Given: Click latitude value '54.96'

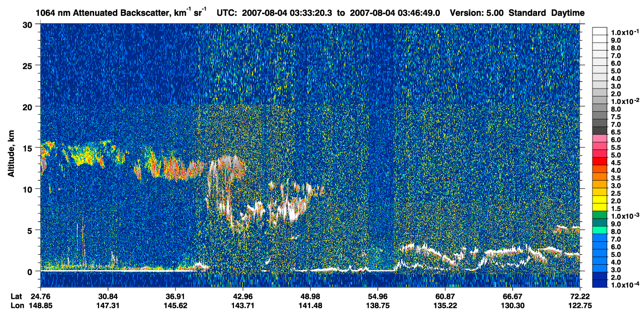Looking at the screenshot, I should coord(378,296).
